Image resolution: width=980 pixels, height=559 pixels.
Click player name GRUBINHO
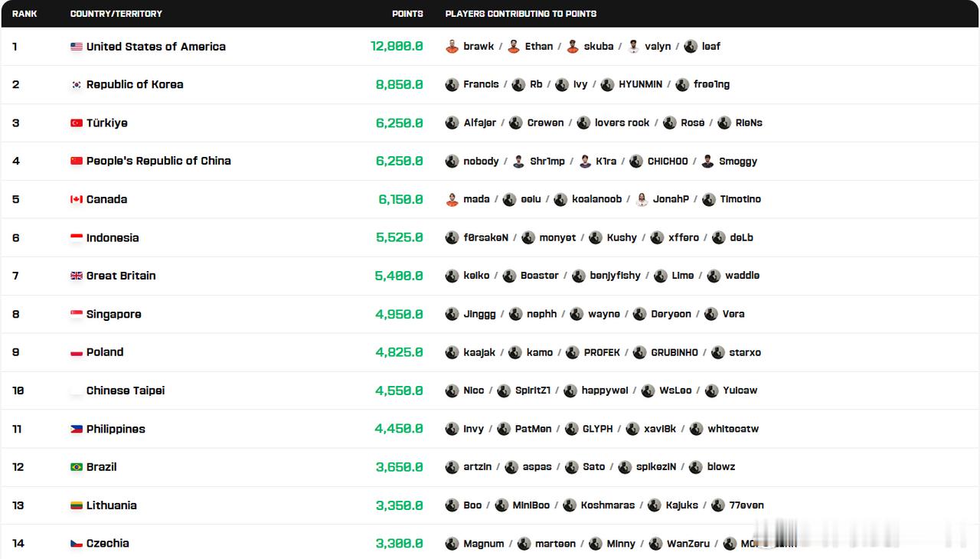point(675,352)
